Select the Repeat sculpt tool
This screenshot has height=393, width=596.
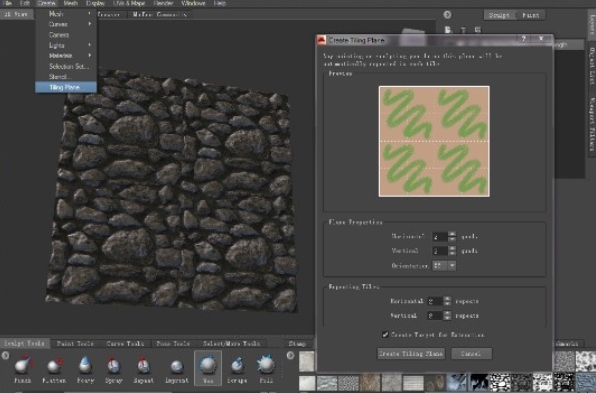[143, 369]
